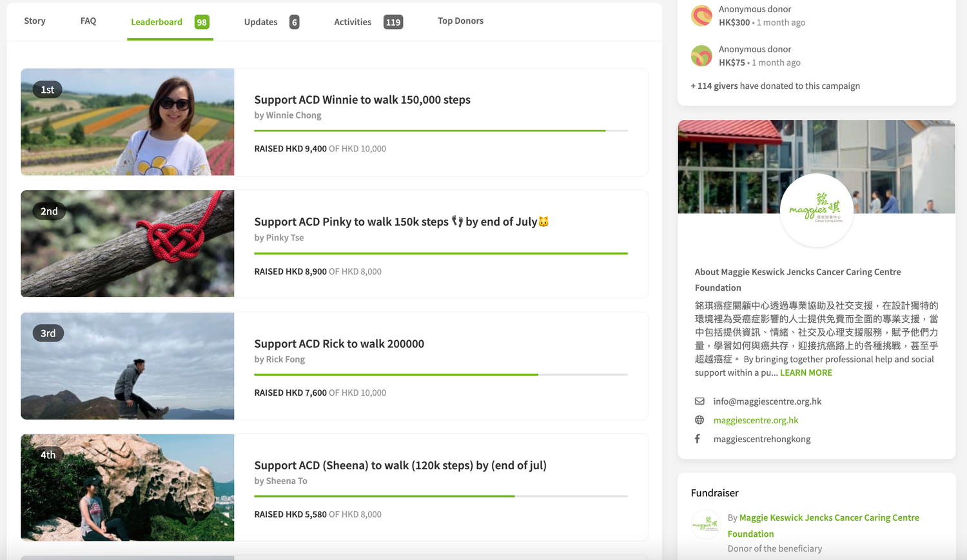The height and width of the screenshot is (560, 967).
Task: Click 'RAISED HKD 8,900' amount text
Action: click(291, 272)
